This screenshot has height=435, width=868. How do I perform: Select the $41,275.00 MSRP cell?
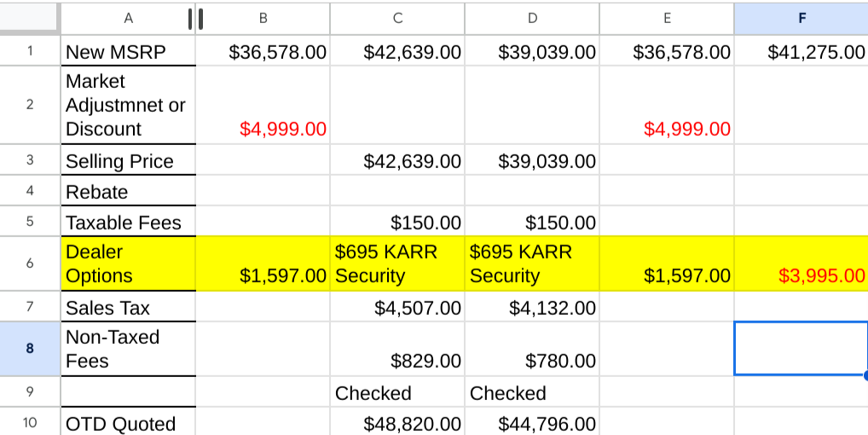coord(801,51)
